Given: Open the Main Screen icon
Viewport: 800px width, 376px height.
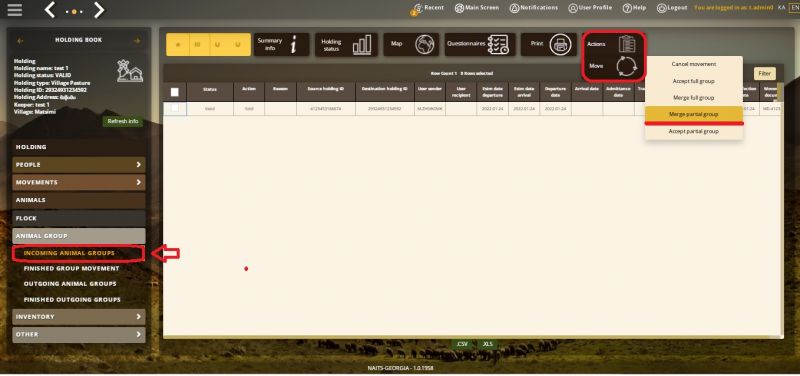Looking at the screenshot, I should coord(459,8).
